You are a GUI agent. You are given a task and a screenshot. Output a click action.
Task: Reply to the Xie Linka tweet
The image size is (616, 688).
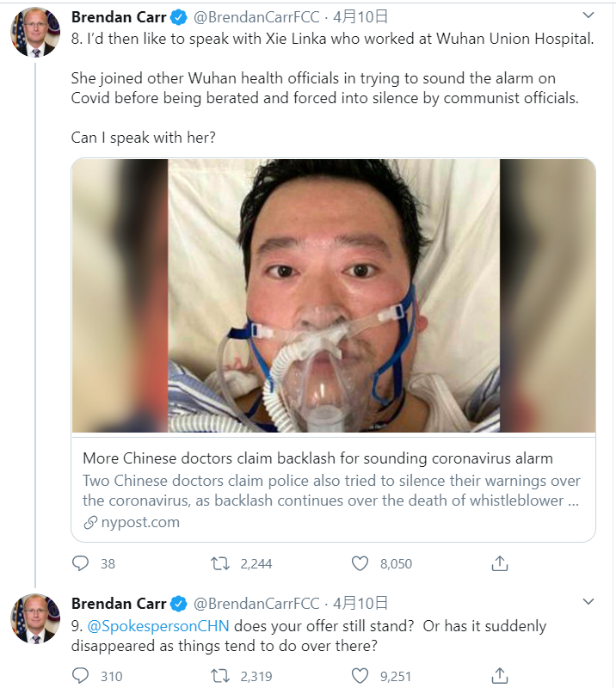[81, 564]
